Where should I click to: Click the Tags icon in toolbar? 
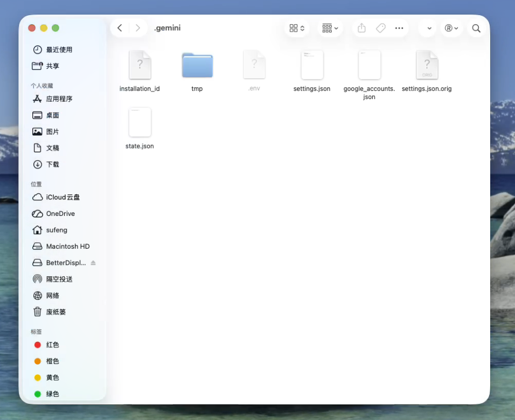tap(381, 28)
